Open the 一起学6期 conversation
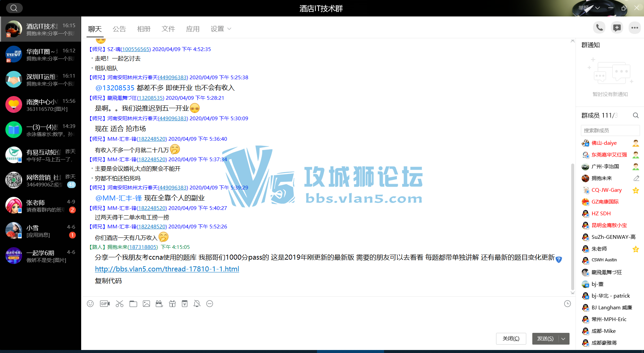Viewport: 644px width, 353px height. point(41,256)
